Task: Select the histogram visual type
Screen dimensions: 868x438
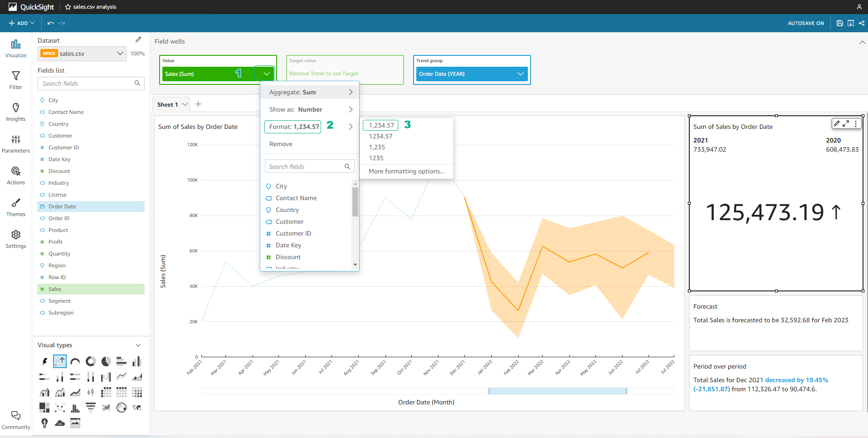Action: (x=75, y=408)
